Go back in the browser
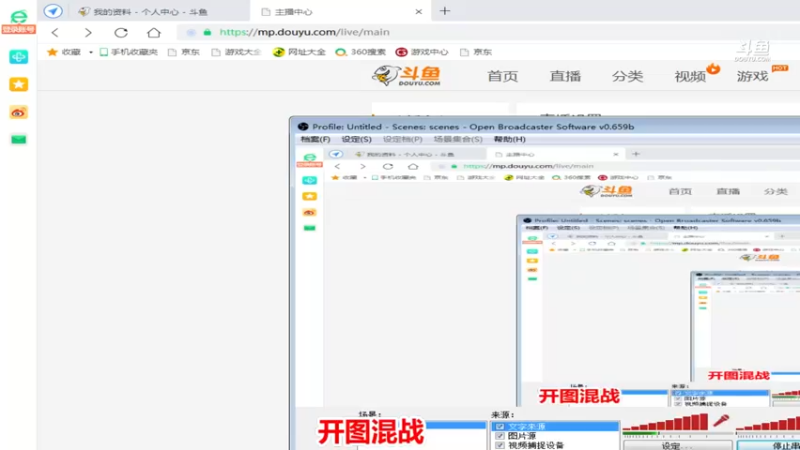 pos(55,33)
